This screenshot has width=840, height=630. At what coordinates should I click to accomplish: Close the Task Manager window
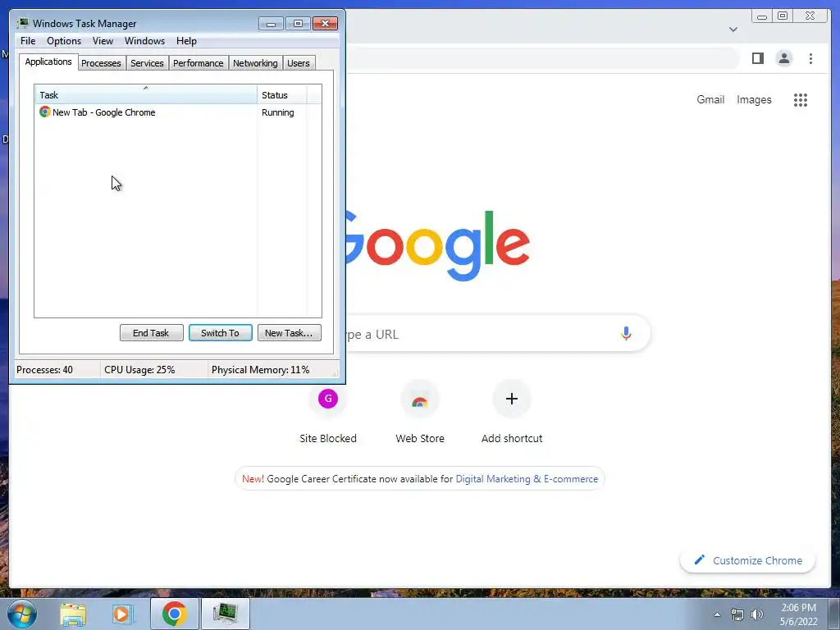point(325,23)
